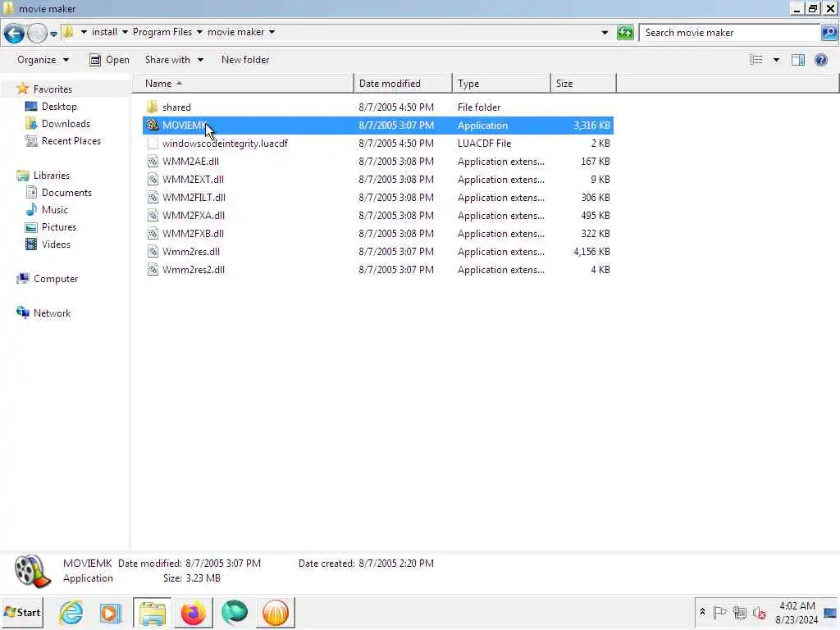
Task: Click the folder icon in the address bar
Action: [68, 32]
